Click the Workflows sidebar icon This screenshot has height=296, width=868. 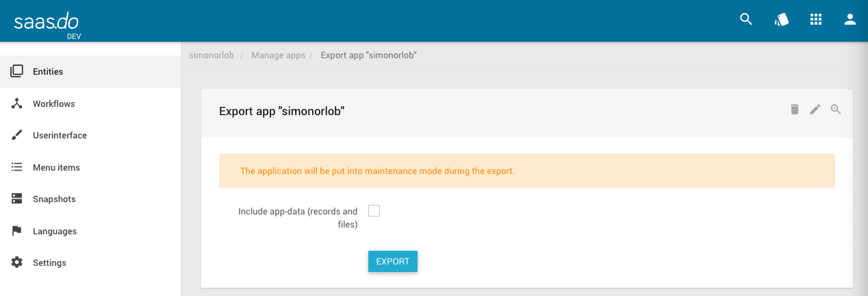17,103
